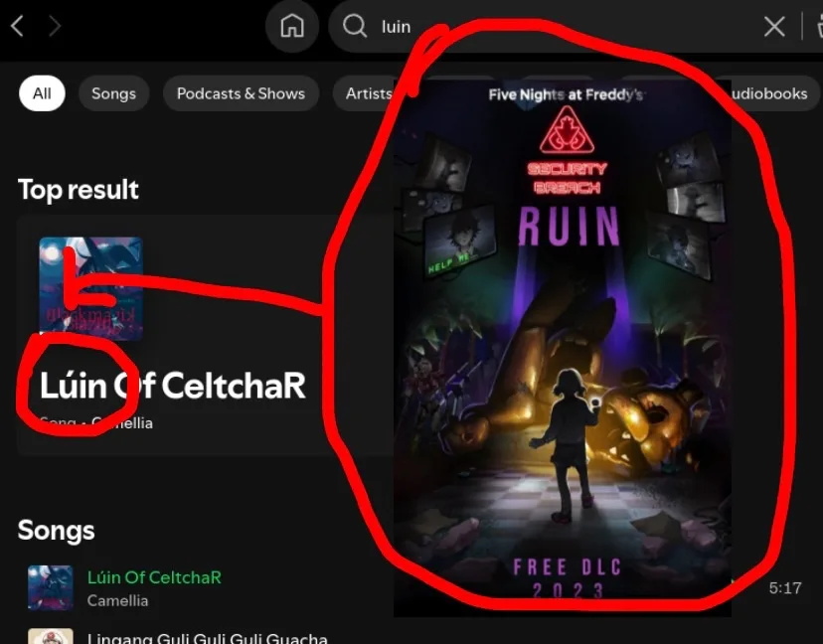
Task: Filter by Audiobooks chip
Action: coord(769,93)
